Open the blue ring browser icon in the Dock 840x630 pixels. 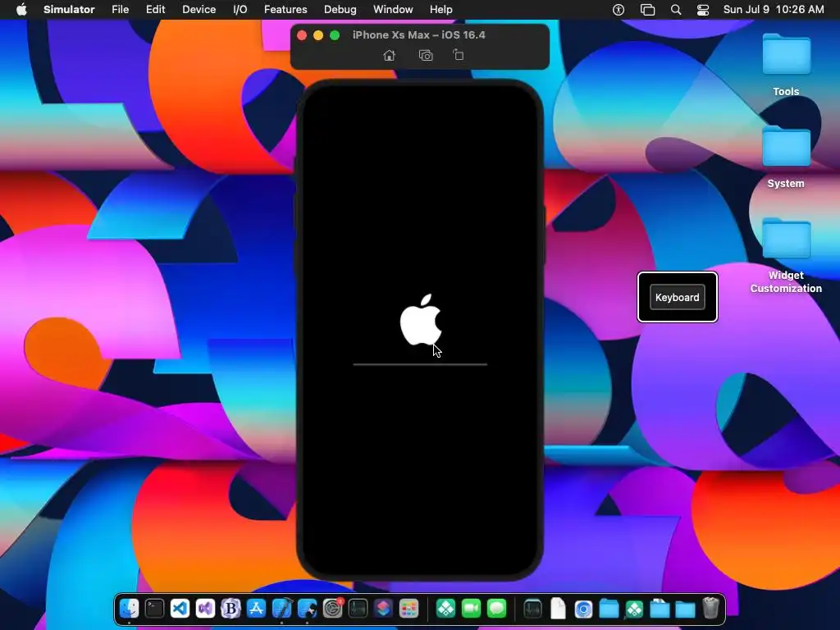tap(583, 609)
